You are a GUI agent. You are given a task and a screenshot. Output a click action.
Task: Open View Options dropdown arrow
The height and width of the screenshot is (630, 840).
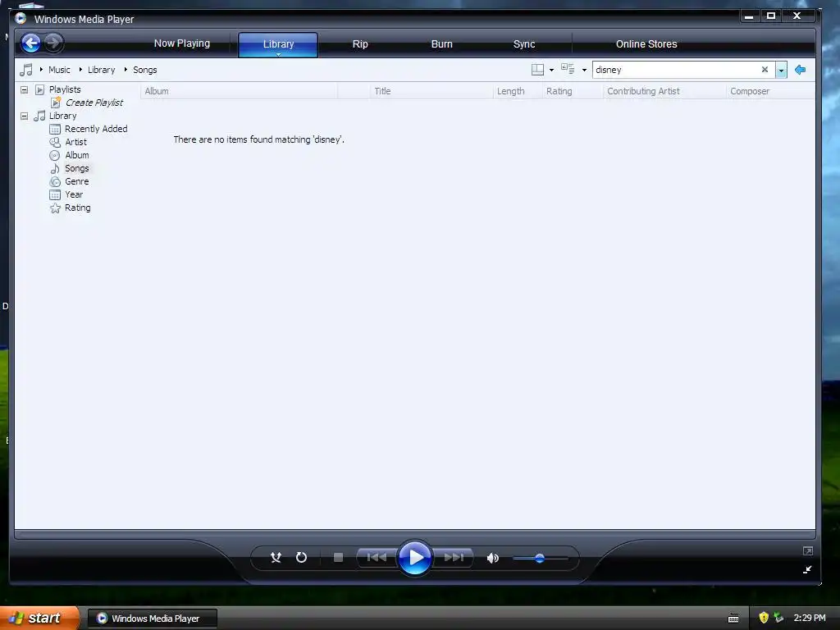tap(584, 71)
